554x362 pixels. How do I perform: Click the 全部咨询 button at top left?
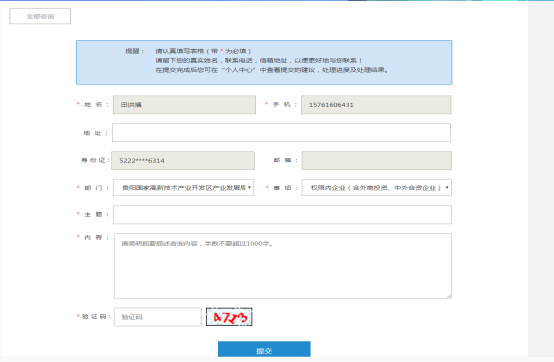click(40, 16)
